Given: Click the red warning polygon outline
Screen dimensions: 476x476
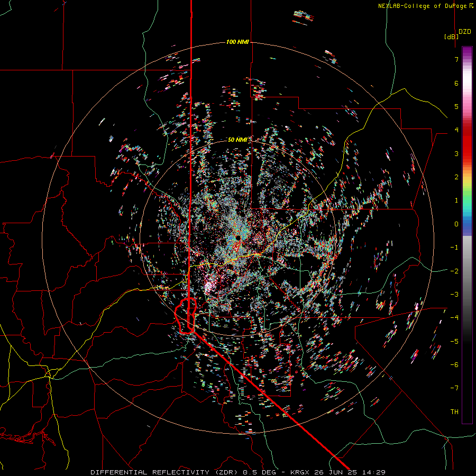Looking at the screenshot, I should [x=186, y=316].
